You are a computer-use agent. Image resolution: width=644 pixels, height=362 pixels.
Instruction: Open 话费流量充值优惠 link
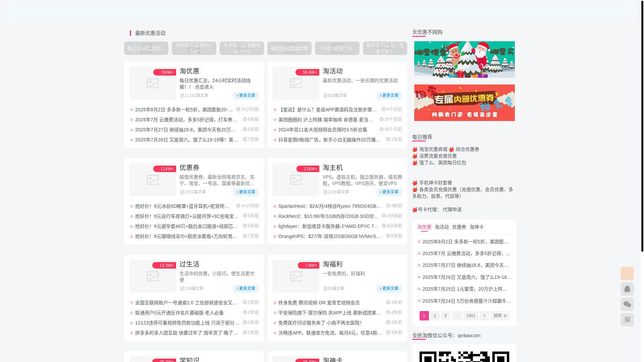(x=438, y=156)
